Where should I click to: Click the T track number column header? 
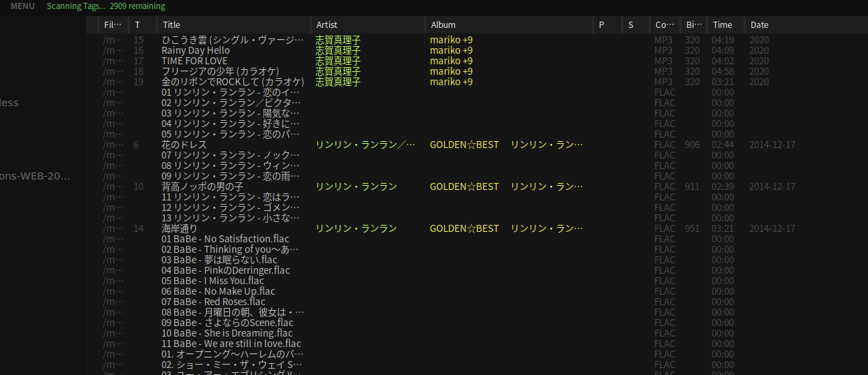pos(142,25)
